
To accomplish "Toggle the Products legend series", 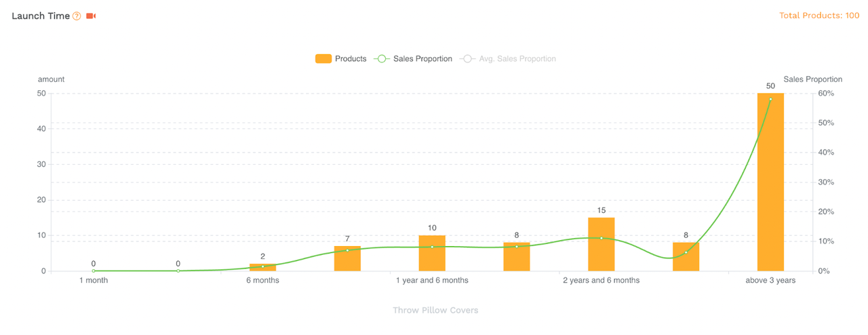I will tap(340, 59).
